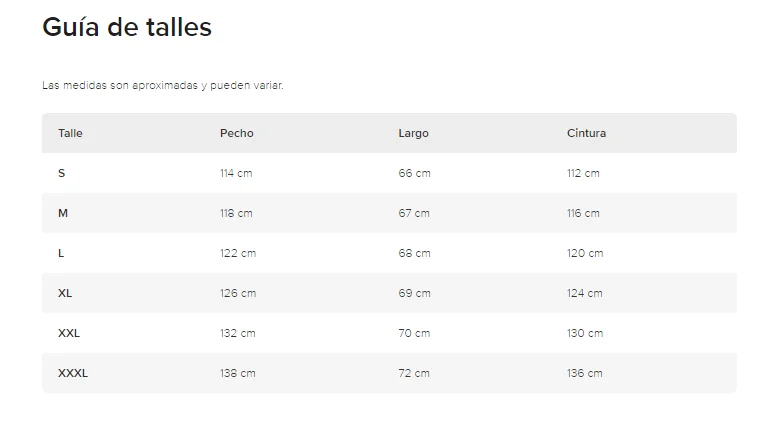
Task: Click the XXXL size row label
Action: [73, 373]
